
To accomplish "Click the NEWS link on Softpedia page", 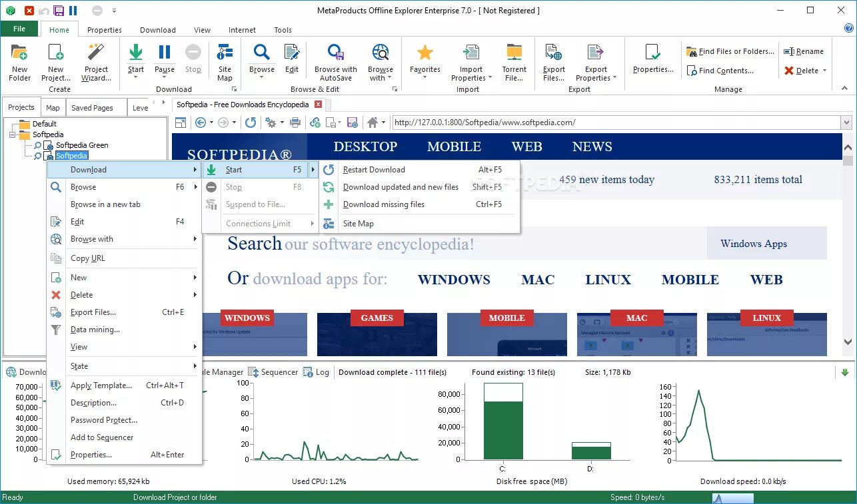I will 592,147.
